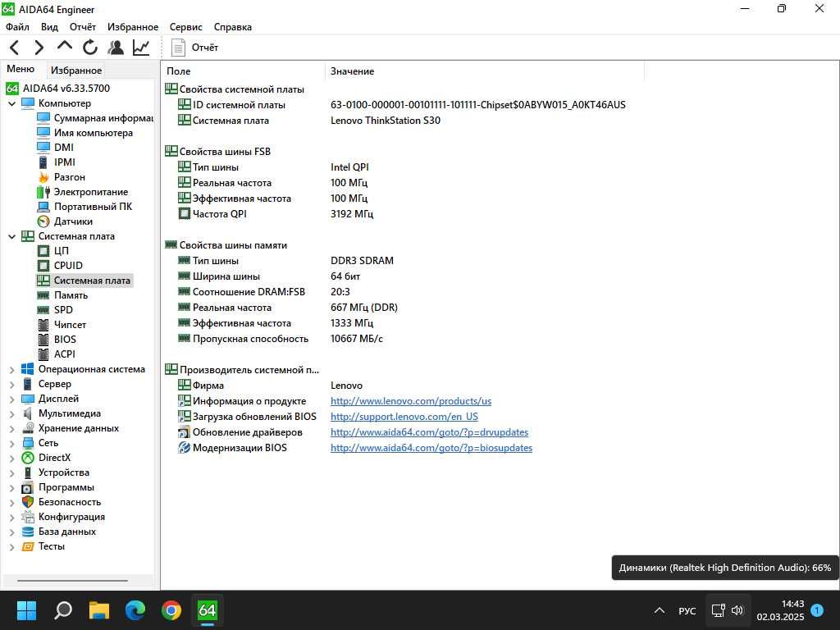Open the Память memory icon
The height and width of the screenshot is (630, 840).
coord(43,295)
